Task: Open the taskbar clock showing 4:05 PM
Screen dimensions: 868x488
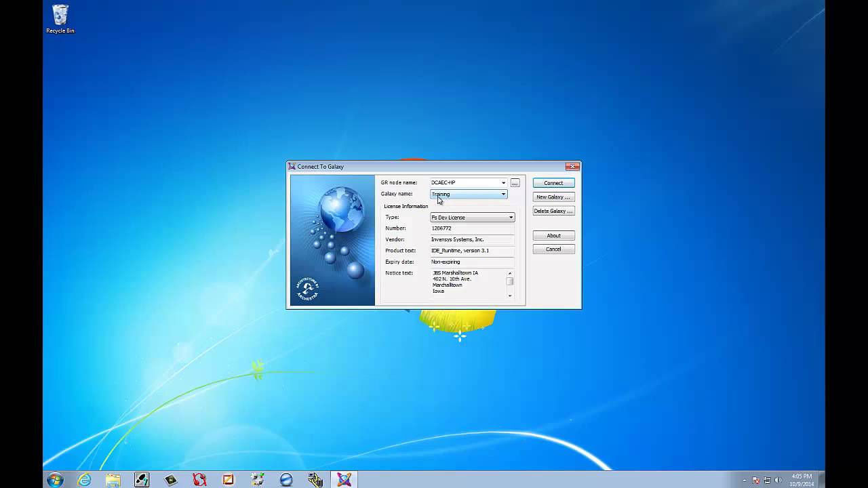Action: 802,480
